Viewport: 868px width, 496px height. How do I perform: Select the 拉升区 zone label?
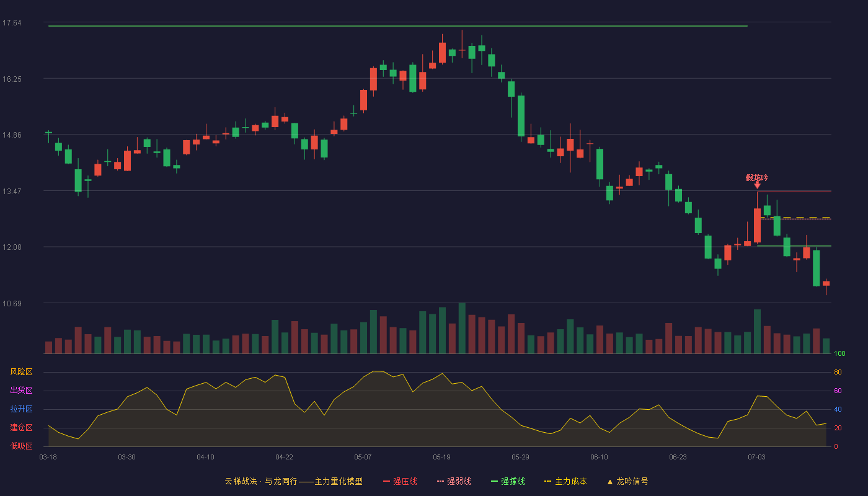[21, 409]
